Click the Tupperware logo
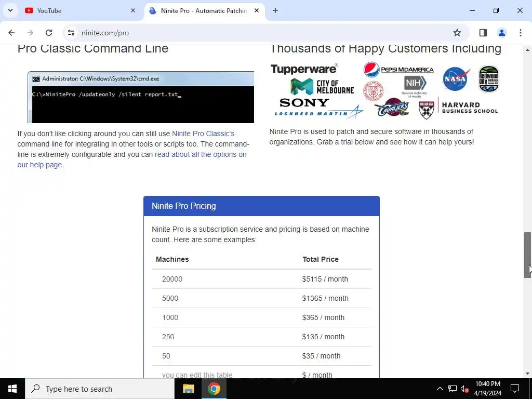 [x=304, y=69]
